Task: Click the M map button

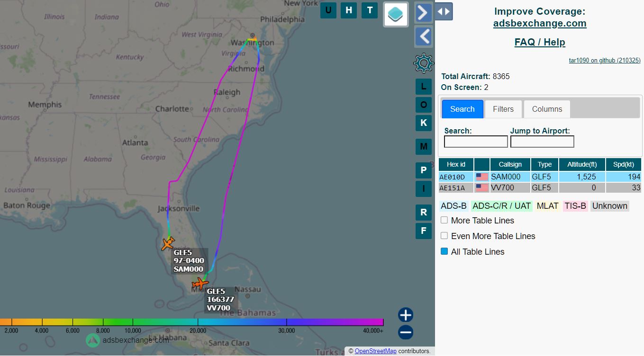Action: [424, 146]
